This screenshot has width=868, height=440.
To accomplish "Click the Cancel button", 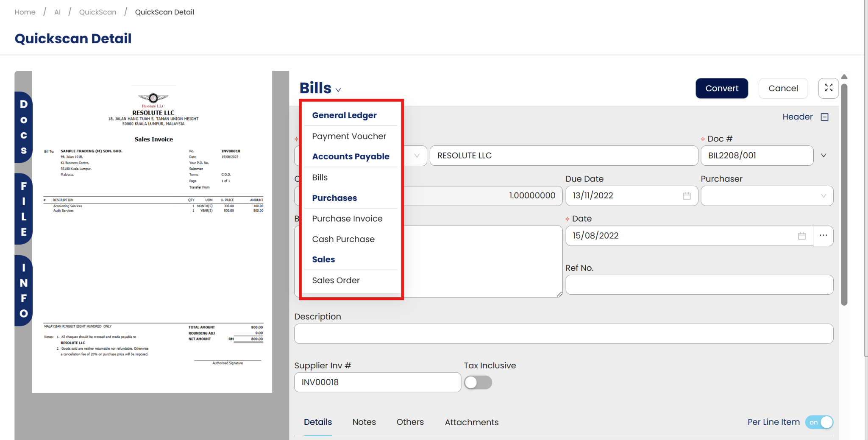I will pyautogui.click(x=783, y=88).
